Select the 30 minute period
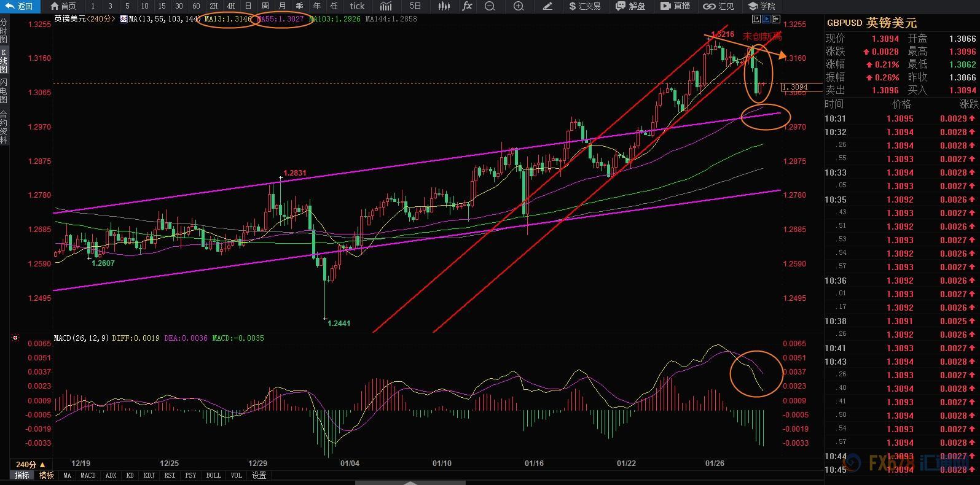980x485 pixels. click(x=179, y=6)
